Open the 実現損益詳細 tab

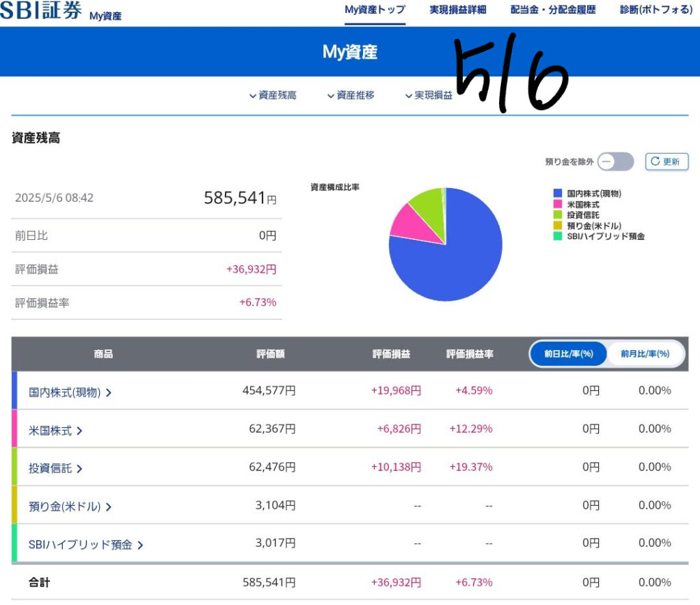click(457, 10)
